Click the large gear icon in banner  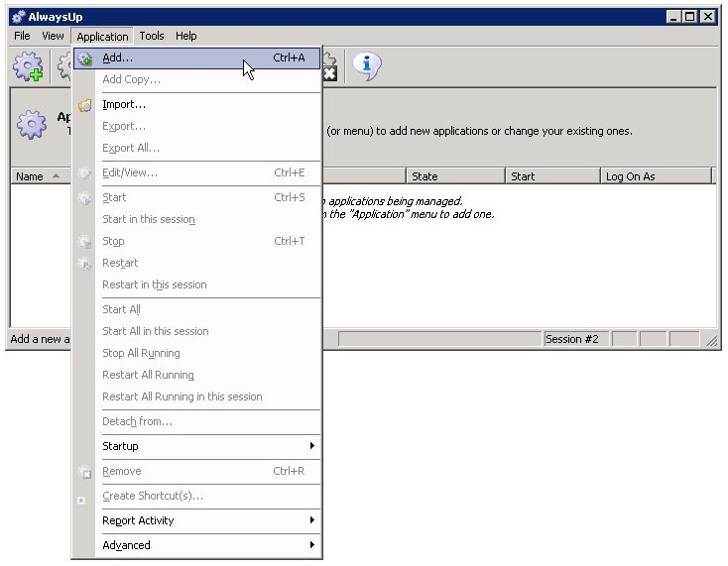click(32, 124)
